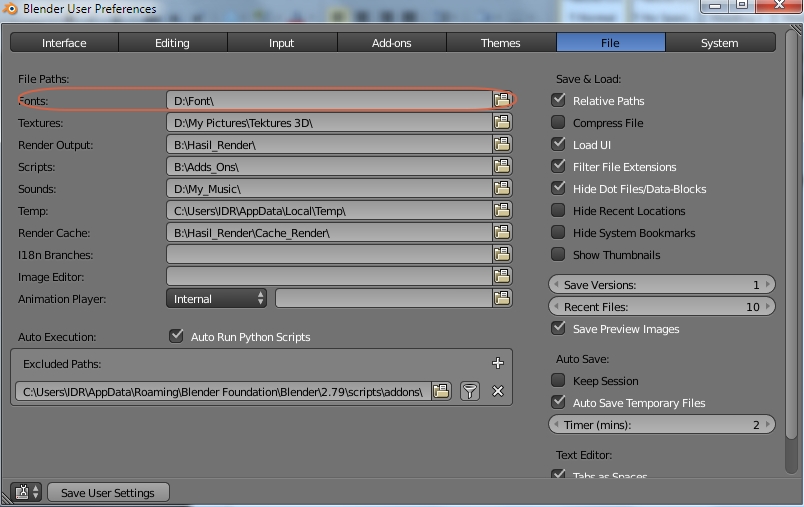Click Render Output field B:\Hasil_Render\

[329, 144]
